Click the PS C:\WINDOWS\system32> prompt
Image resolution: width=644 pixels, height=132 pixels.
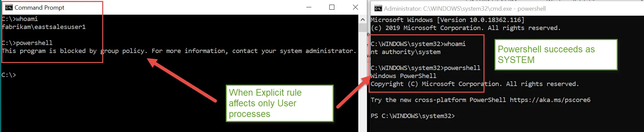(413, 116)
